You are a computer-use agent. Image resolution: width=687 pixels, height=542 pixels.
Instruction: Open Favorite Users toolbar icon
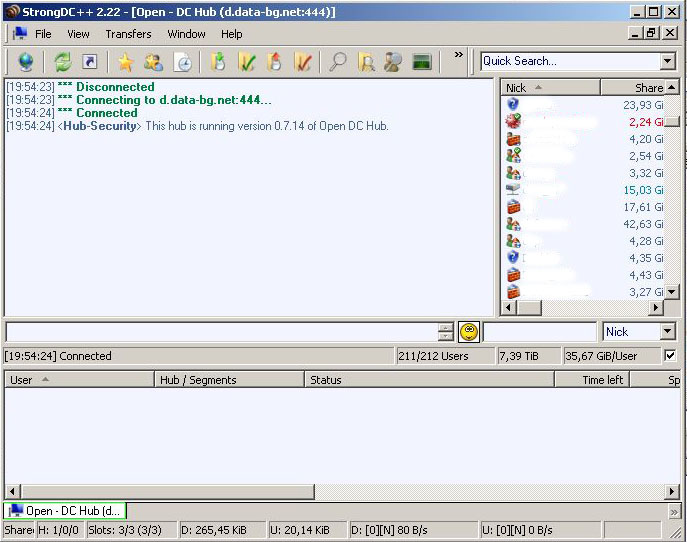(x=153, y=61)
